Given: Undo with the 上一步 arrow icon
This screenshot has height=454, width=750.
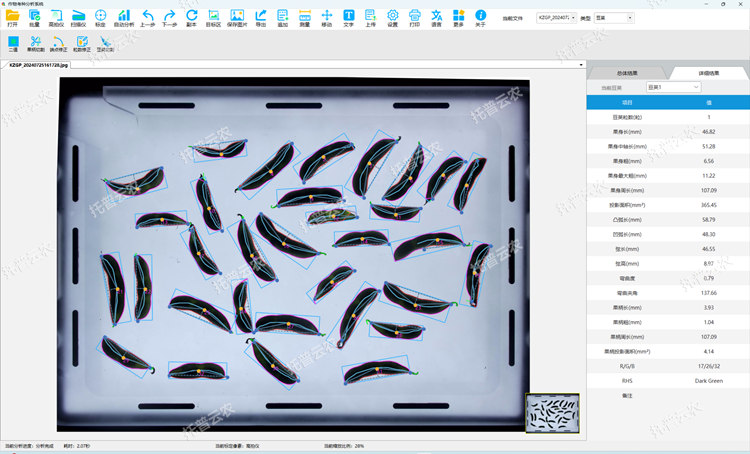Looking at the screenshot, I should click(x=147, y=17).
